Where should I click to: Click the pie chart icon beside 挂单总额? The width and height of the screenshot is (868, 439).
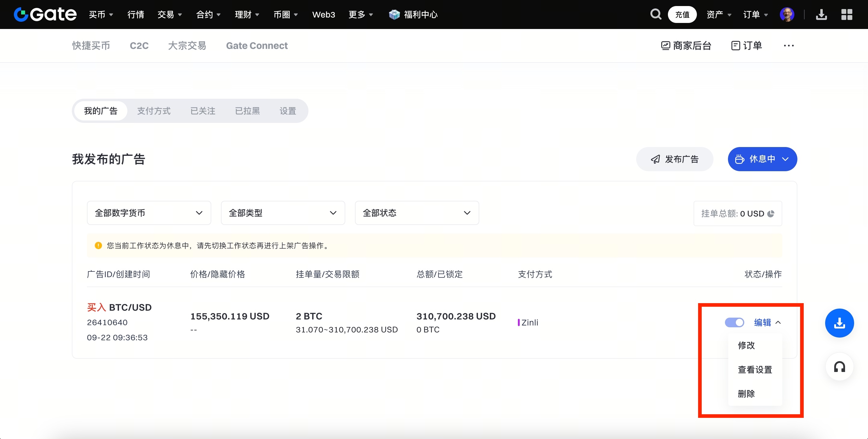coord(771,213)
